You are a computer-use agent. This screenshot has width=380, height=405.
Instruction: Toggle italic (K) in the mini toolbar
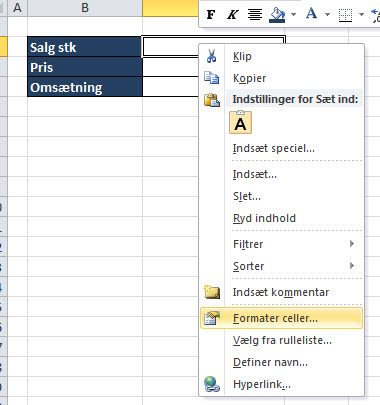[233, 15]
